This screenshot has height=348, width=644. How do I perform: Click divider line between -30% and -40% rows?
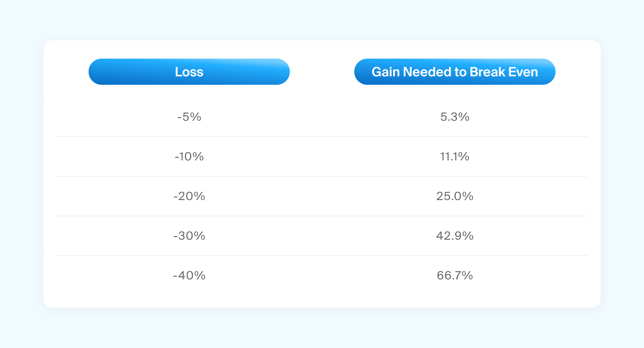tap(322, 256)
